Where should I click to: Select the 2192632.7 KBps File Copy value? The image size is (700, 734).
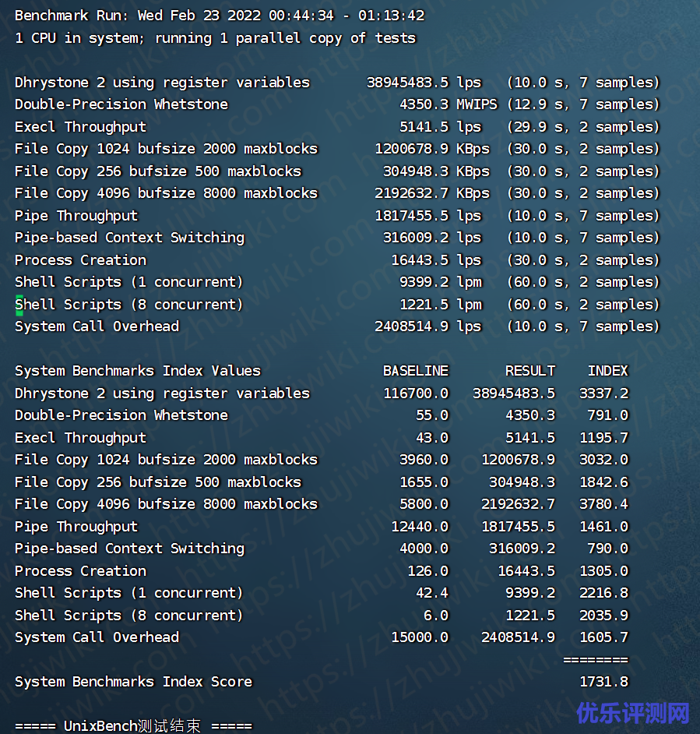click(x=432, y=193)
